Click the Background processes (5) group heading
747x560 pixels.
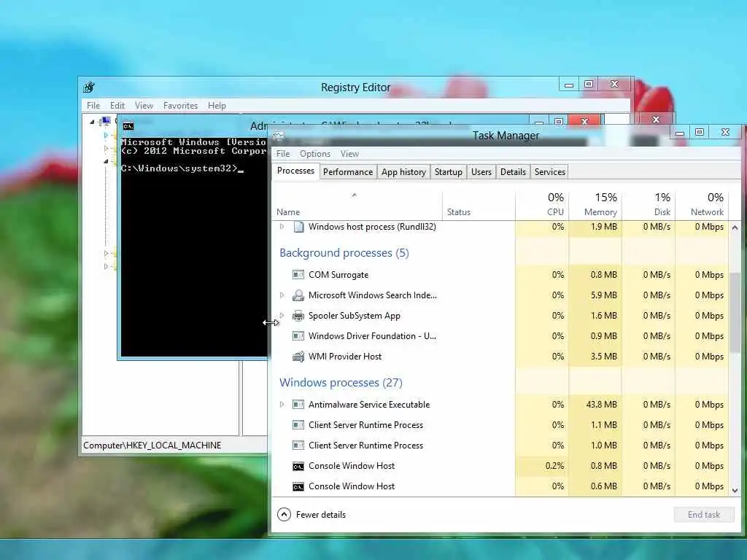344,253
